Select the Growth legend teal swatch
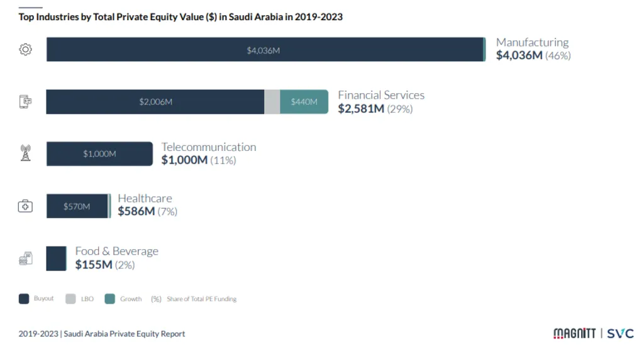Screen dimensions: 644x351 [109, 299]
